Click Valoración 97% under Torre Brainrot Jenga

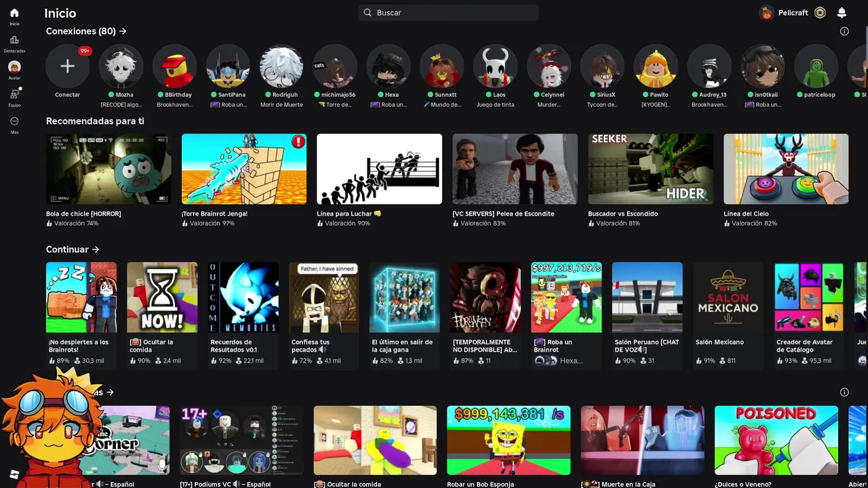click(x=212, y=224)
